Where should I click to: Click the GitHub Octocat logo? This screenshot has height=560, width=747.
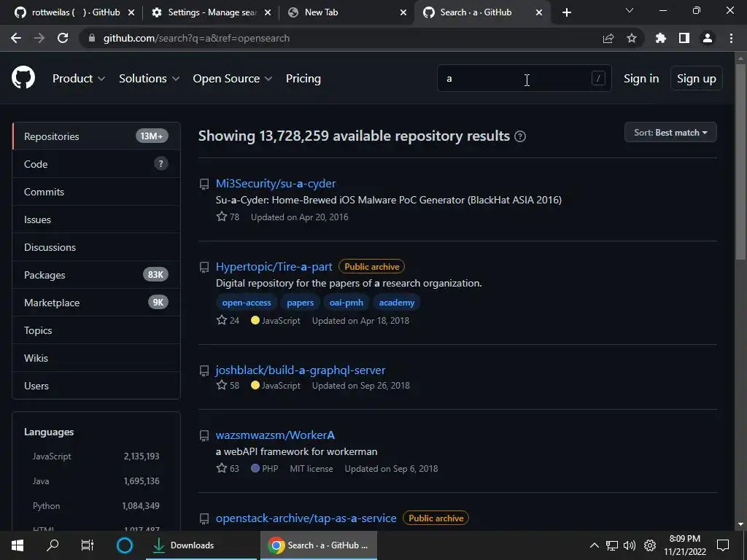(x=23, y=79)
